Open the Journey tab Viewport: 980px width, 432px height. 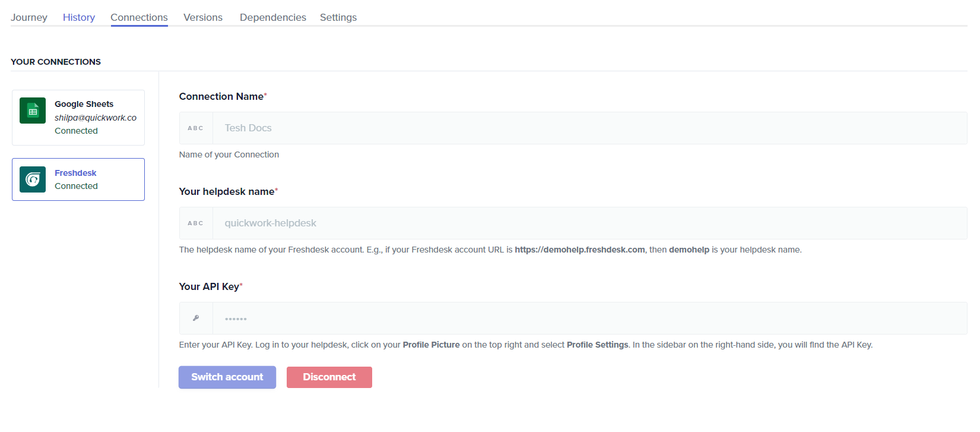click(29, 17)
